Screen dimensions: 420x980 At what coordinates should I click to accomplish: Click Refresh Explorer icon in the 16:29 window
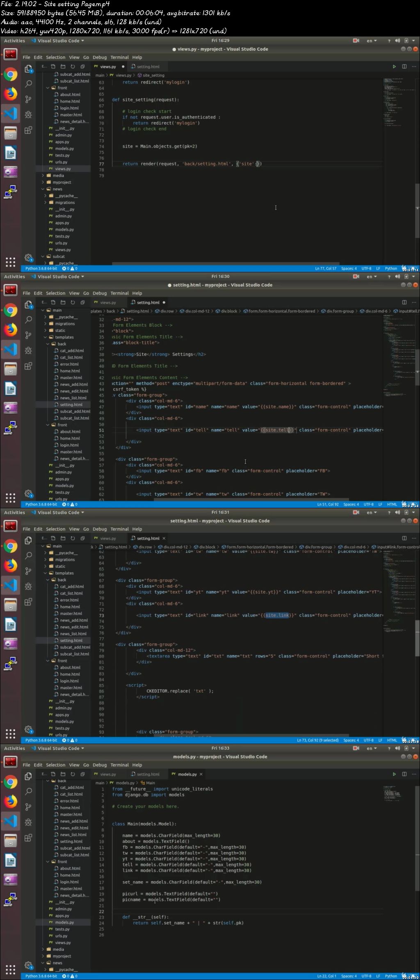coord(73,66)
